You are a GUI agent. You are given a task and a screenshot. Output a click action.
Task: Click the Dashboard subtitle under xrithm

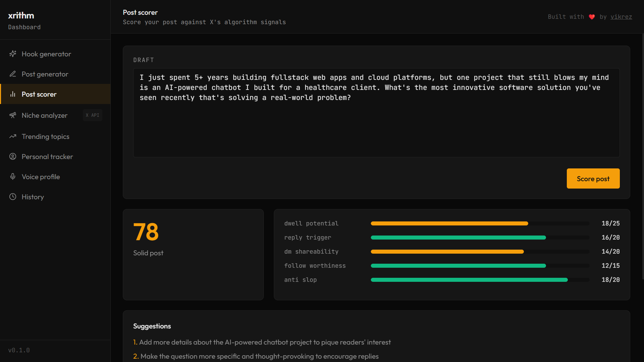(24, 27)
